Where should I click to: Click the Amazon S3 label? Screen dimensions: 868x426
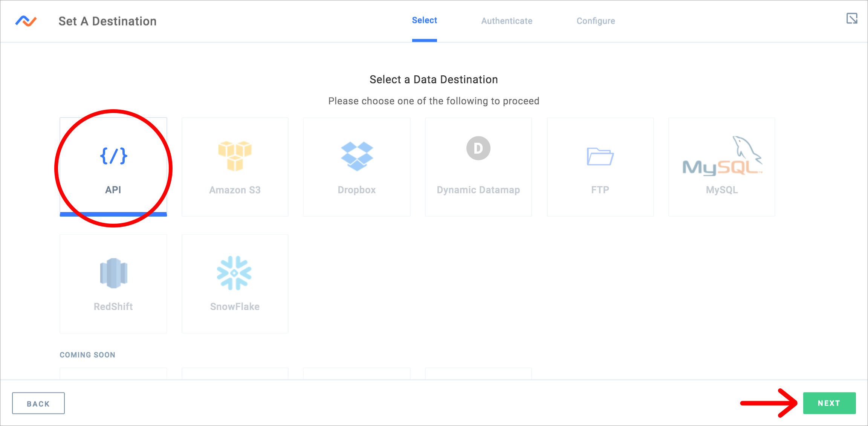click(235, 190)
